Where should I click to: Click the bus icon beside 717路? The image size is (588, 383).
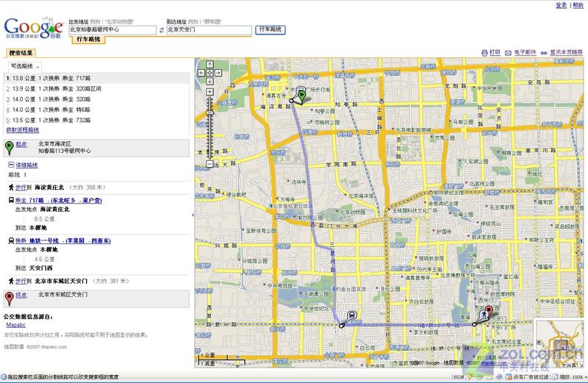(x=11, y=200)
